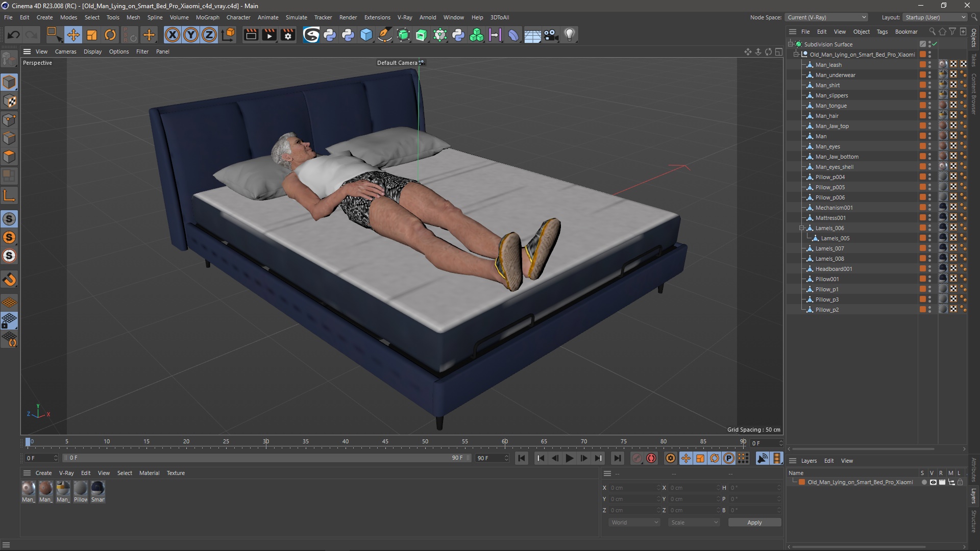This screenshot has width=980, height=551.
Task: Open Object Manager search icon
Action: coord(932,32)
